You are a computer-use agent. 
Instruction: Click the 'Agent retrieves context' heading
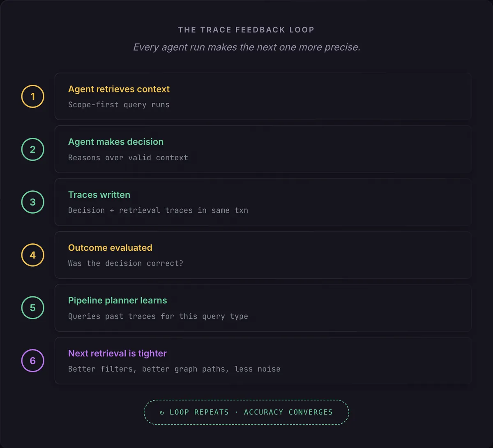pos(119,89)
